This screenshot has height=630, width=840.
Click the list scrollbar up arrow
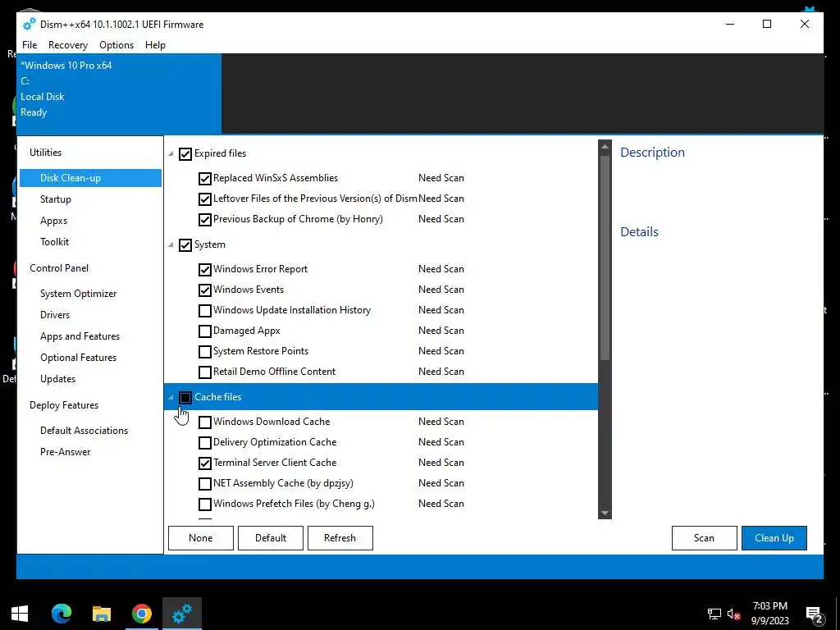[605, 146]
